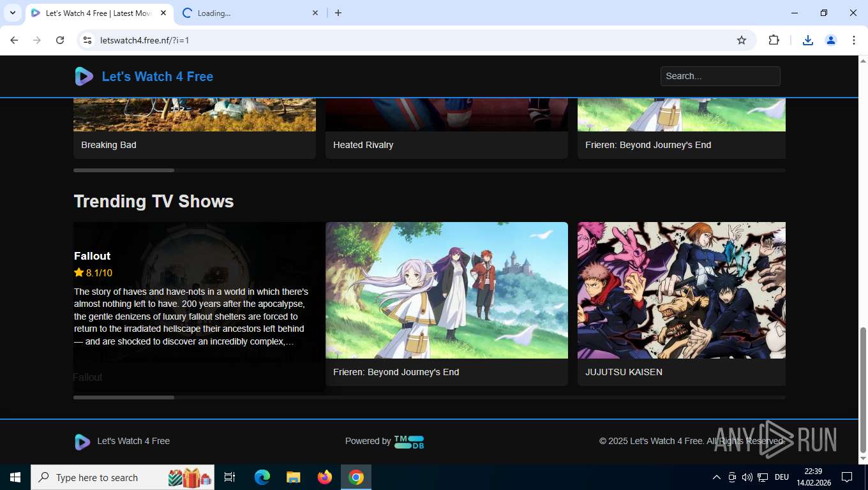
Task: Click the Breaking Bad poster thumbnail
Action: click(195, 115)
